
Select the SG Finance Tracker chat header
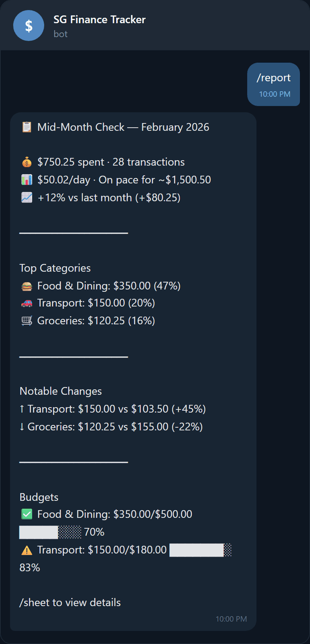(x=99, y=20)
